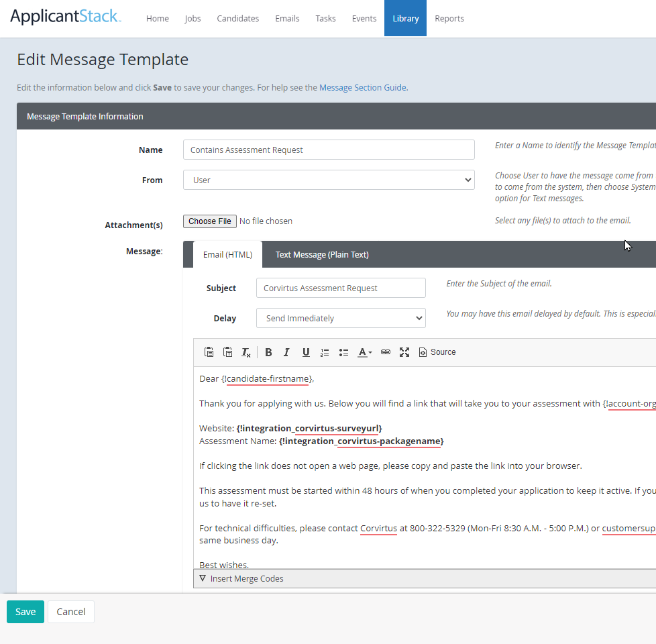Open the Delay dropdown

(x=341, y=318)
